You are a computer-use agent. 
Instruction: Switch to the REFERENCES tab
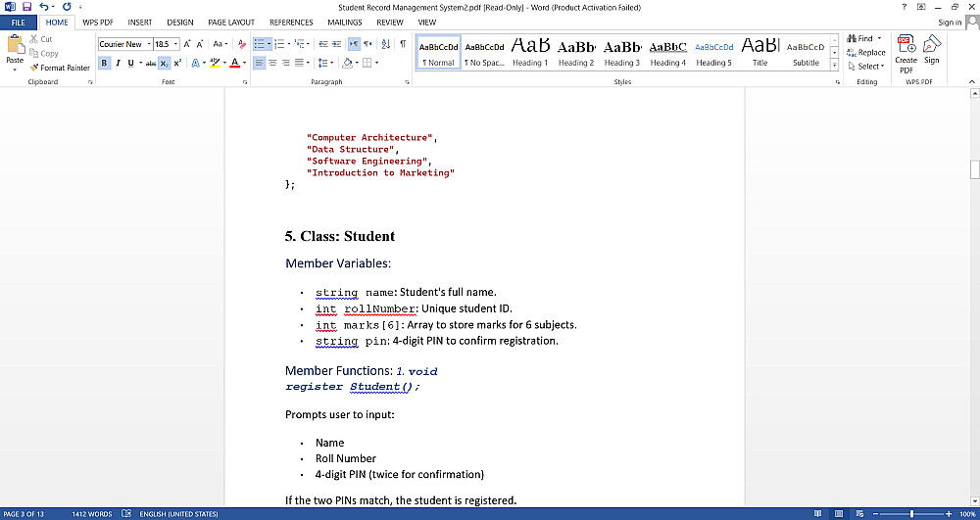291,23
